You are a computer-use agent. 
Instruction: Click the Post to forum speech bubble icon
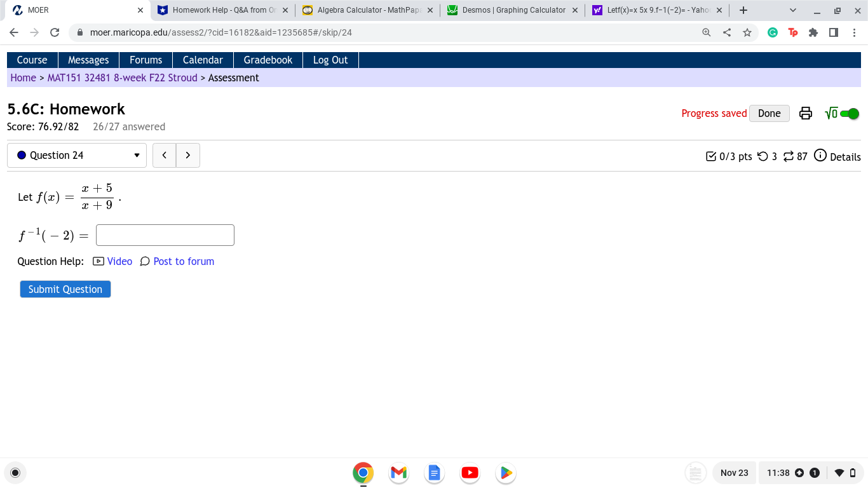pyautogui.click(x=145, y=261)
